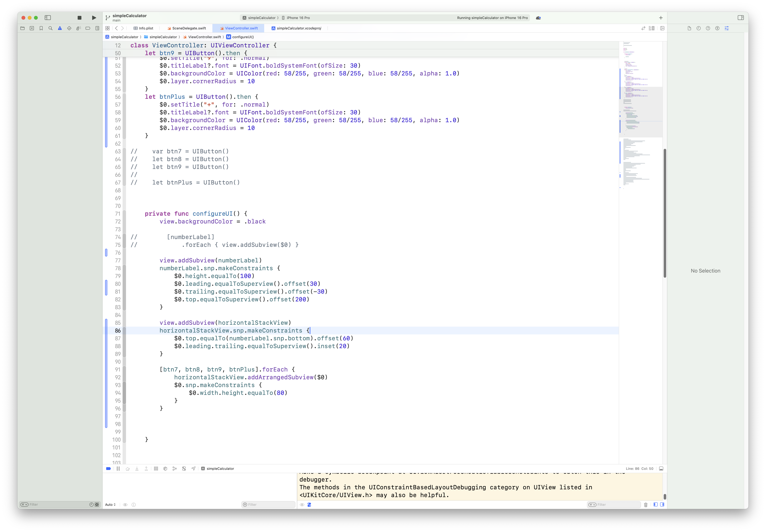Go forward in editor history

click(x=123, y=28)
